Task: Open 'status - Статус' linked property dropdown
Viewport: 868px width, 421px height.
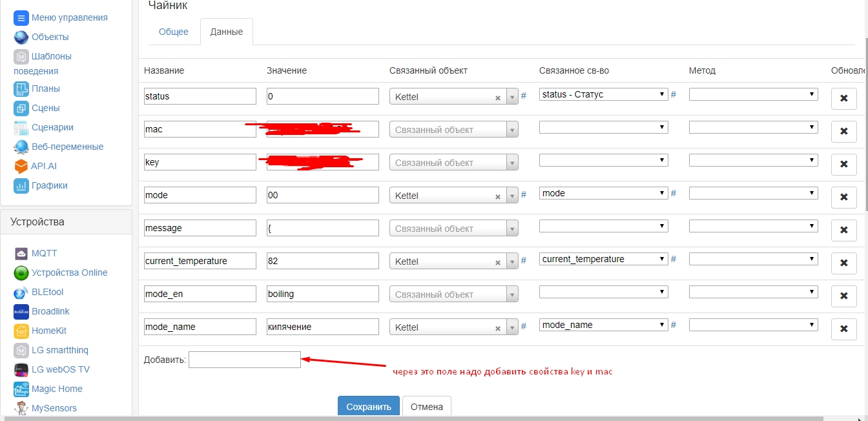Action: (x=604, y=94)
